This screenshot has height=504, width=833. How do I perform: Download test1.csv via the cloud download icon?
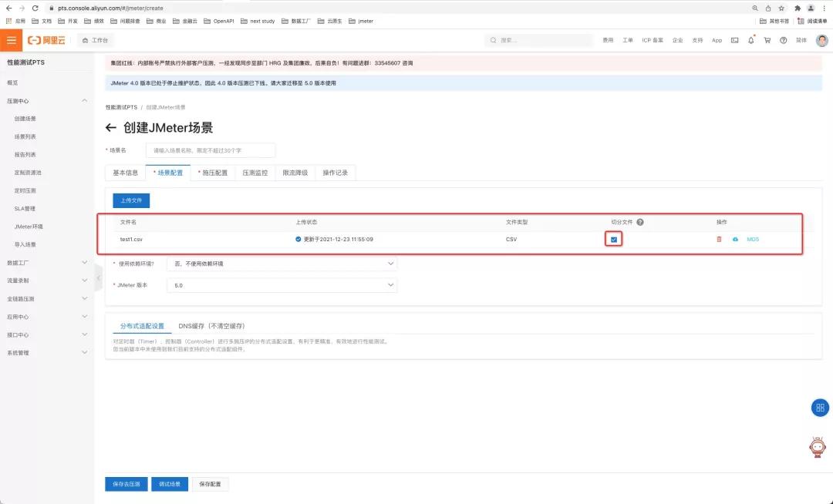[x=734, y=239]
